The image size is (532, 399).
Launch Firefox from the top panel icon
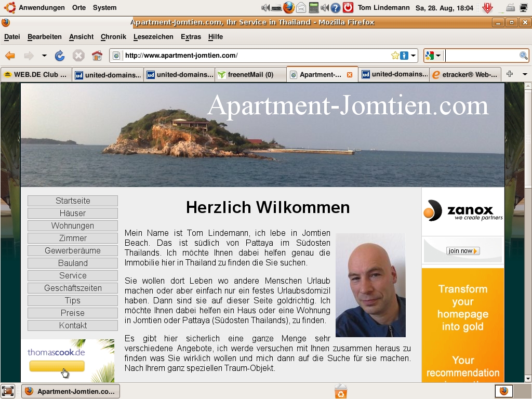pyautogui.click(x=289, y=7)
